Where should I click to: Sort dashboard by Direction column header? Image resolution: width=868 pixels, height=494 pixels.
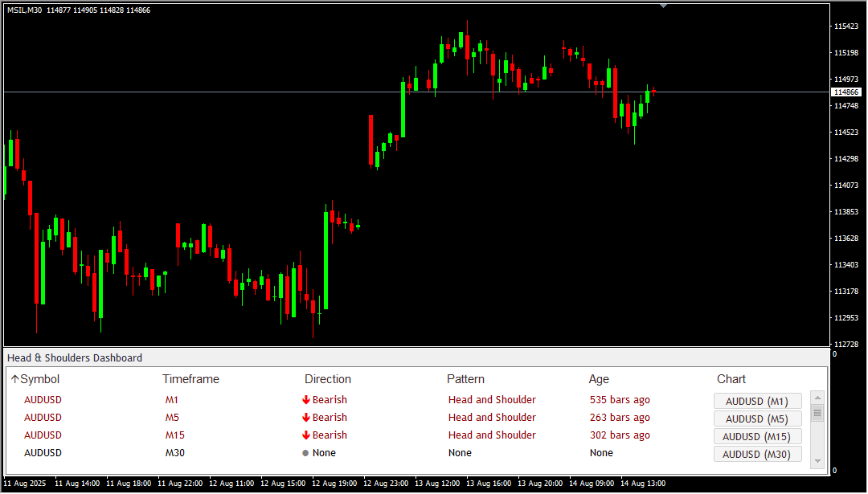tap(328, 379)
